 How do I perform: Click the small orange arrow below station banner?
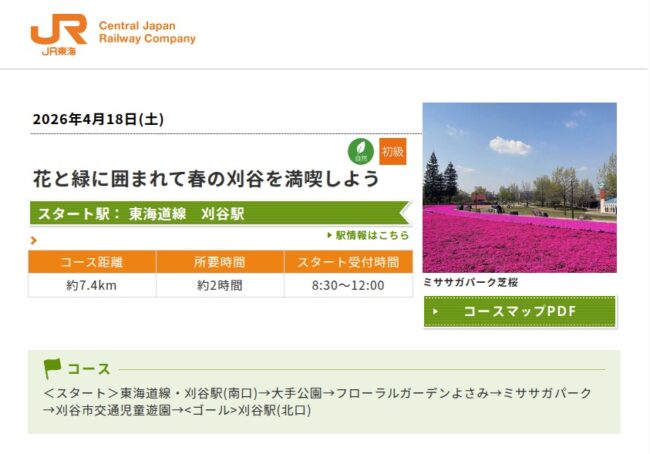pyautogui.click(x=34, y=240)
